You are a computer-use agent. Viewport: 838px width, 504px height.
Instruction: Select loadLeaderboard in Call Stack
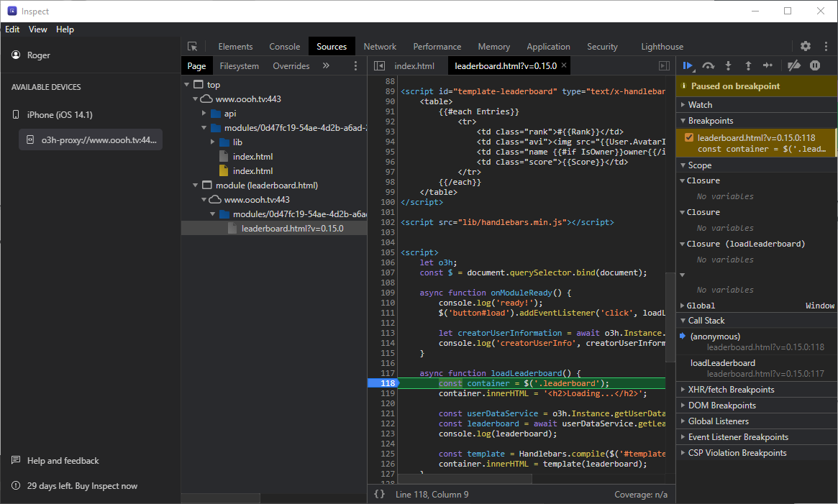722,363
